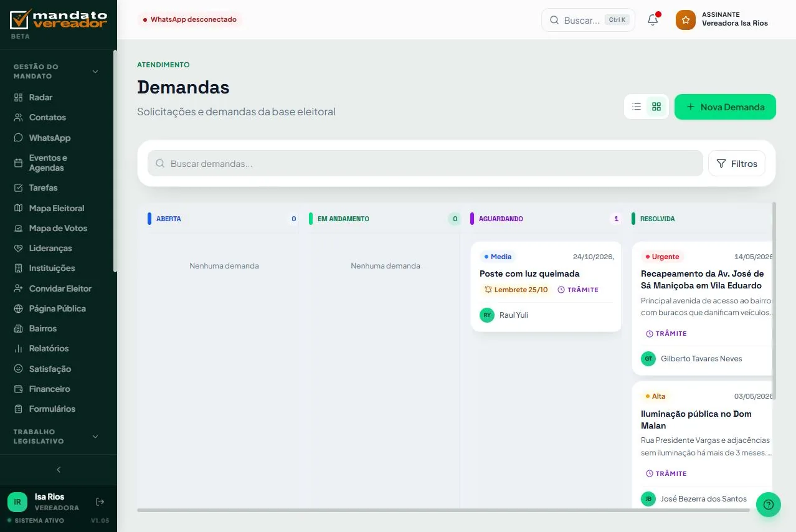
Task: Create a Nova Demanda
Action: point(725,107)
